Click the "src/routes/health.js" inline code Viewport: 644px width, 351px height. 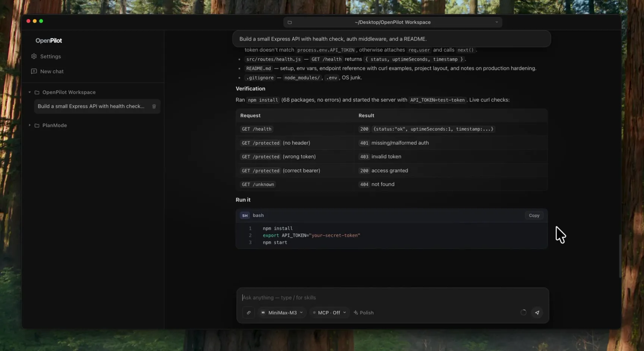tap(274, 59)
